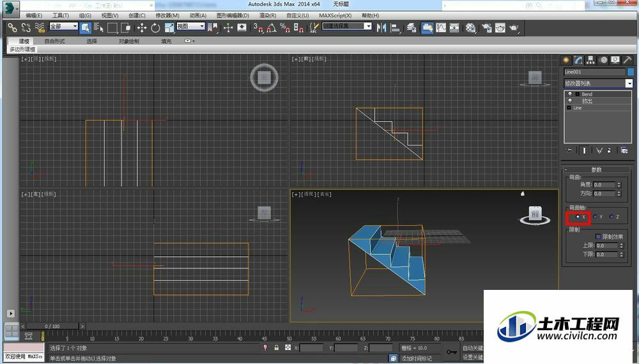Screen dimensions: 639x364
Task: Open the Select by Name dialog
Action: tap(98, 27)
